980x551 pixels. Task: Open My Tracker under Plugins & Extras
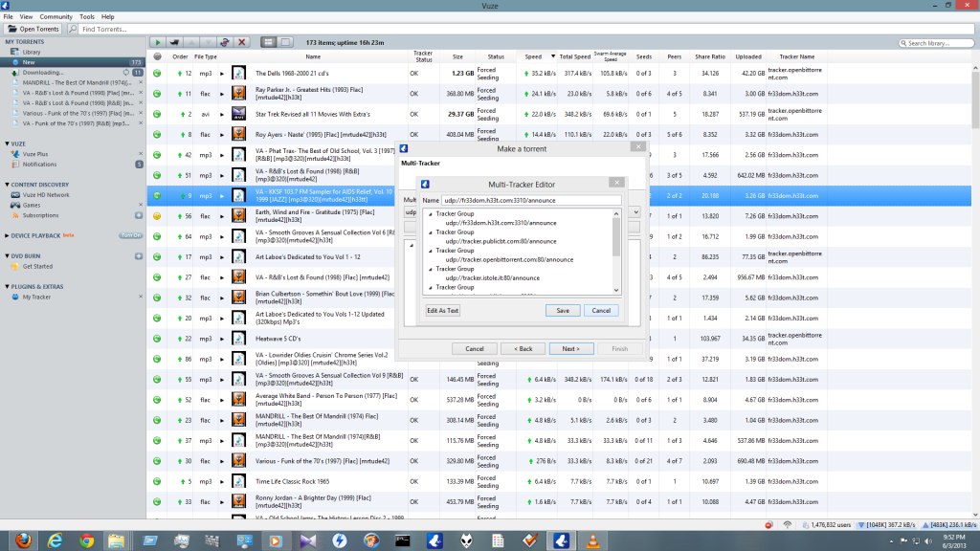click(x=36, y=297)
